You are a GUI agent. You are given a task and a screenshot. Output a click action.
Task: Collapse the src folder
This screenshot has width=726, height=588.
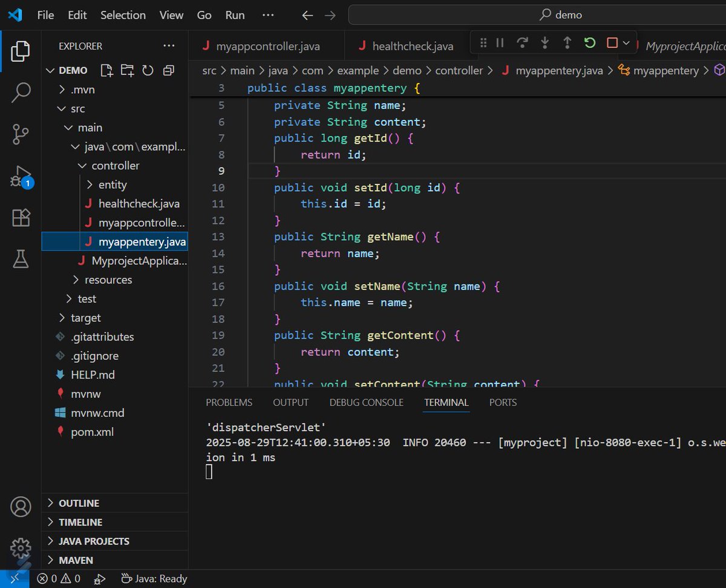[62, 109]
